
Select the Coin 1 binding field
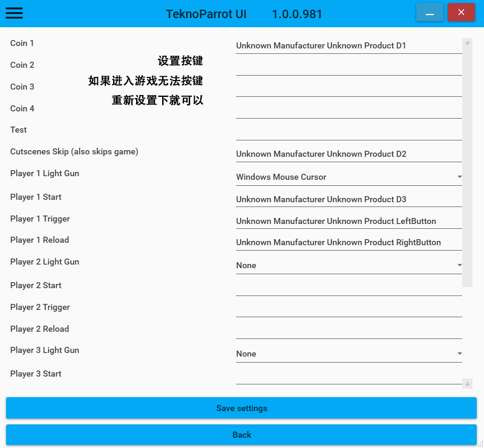coord(348,45)
